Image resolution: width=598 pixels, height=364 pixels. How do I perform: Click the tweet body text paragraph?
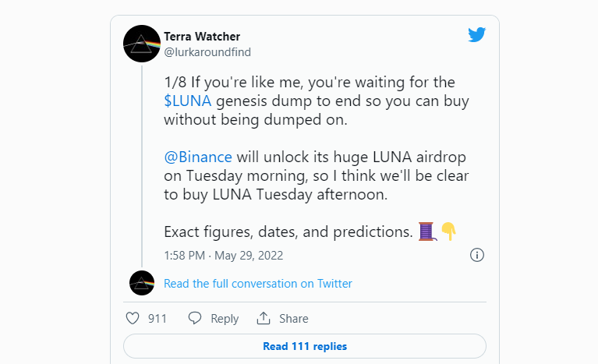317,157
